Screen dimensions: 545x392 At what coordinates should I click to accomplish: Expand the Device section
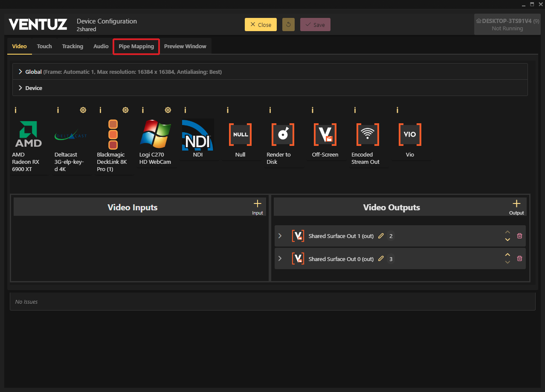coord(20,88)
